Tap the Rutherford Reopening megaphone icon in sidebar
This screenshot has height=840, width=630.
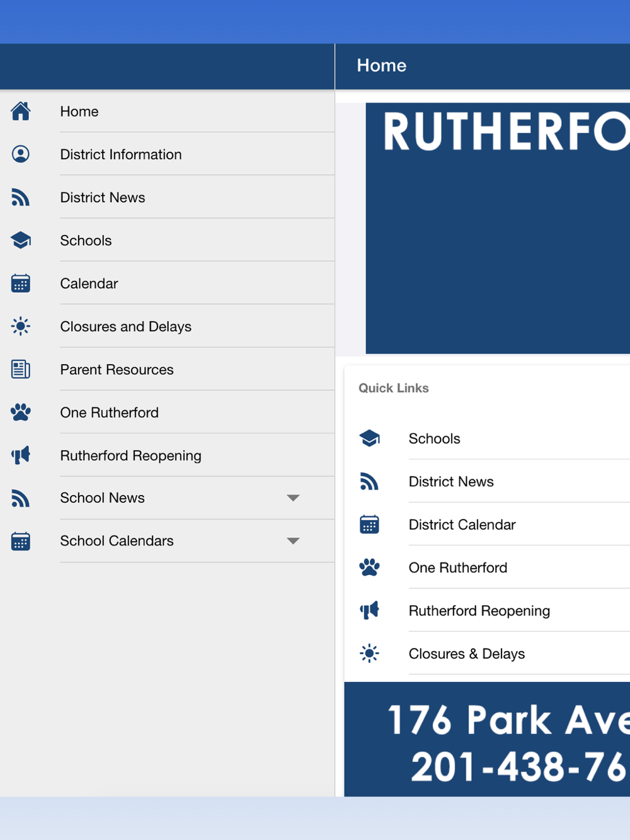[21, 455]
